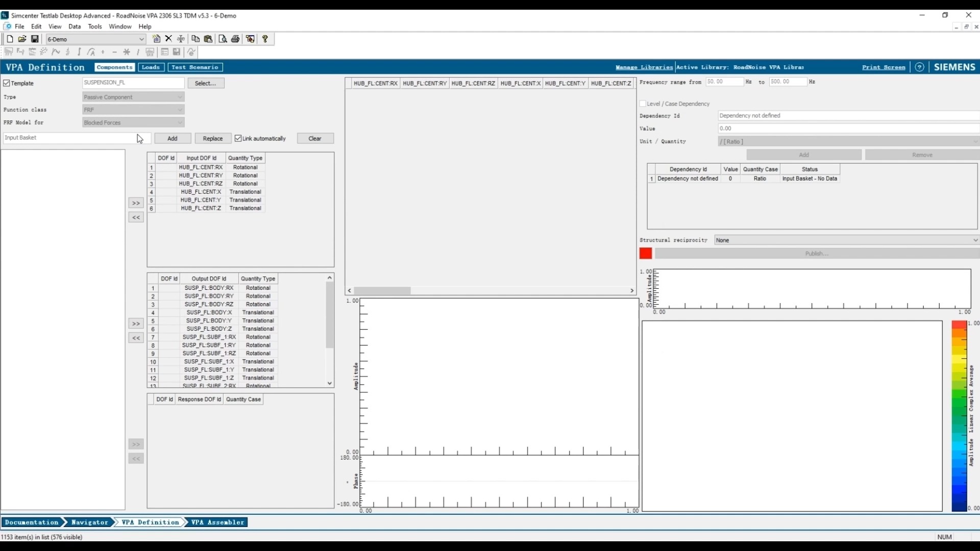This screenshot has width=980, height=551.
Task: Click the question mark Help icon
Action: click(x=265, y=39)
